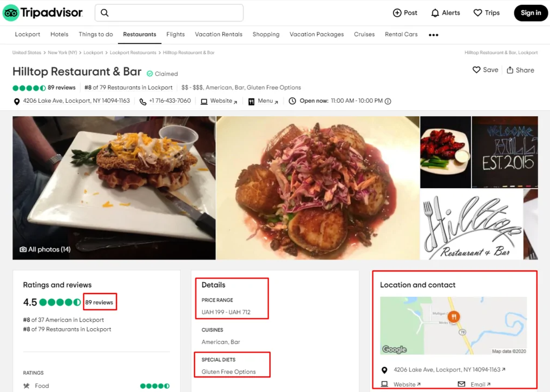550x392 pixels.
Task: Click the Share icon
Action: [x=510, y=70]
